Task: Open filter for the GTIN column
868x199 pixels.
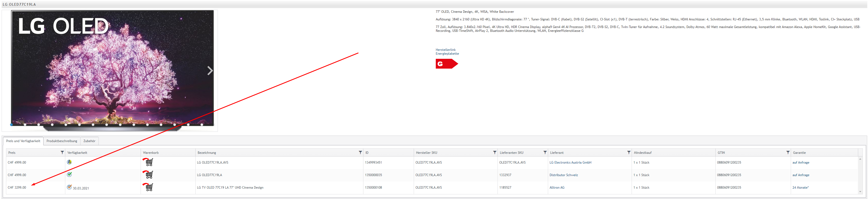Action: click(787, 152)
